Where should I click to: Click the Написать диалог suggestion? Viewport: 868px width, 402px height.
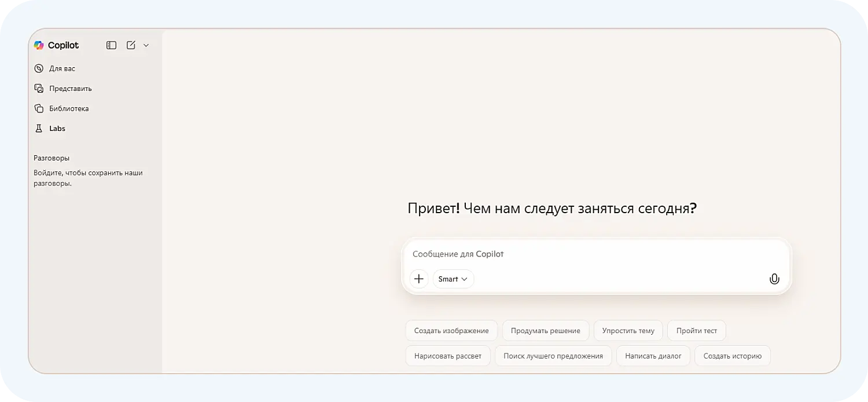pos(653,355)
